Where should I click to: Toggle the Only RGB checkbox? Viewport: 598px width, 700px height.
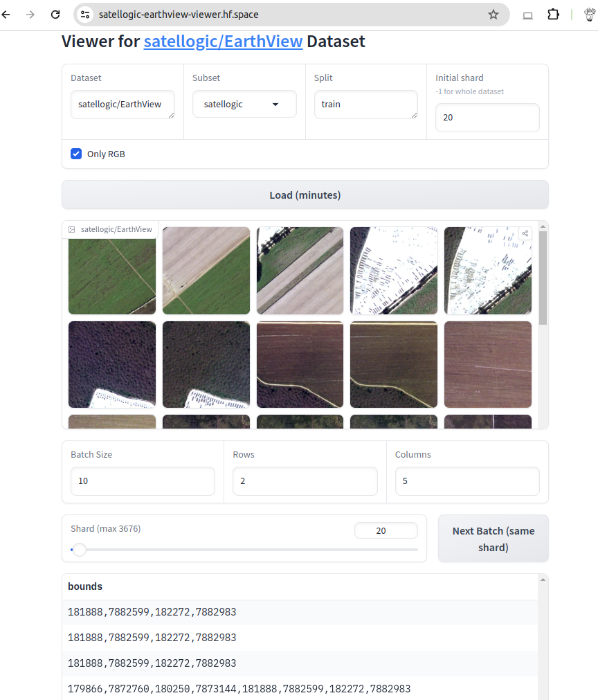click(76, 154)
